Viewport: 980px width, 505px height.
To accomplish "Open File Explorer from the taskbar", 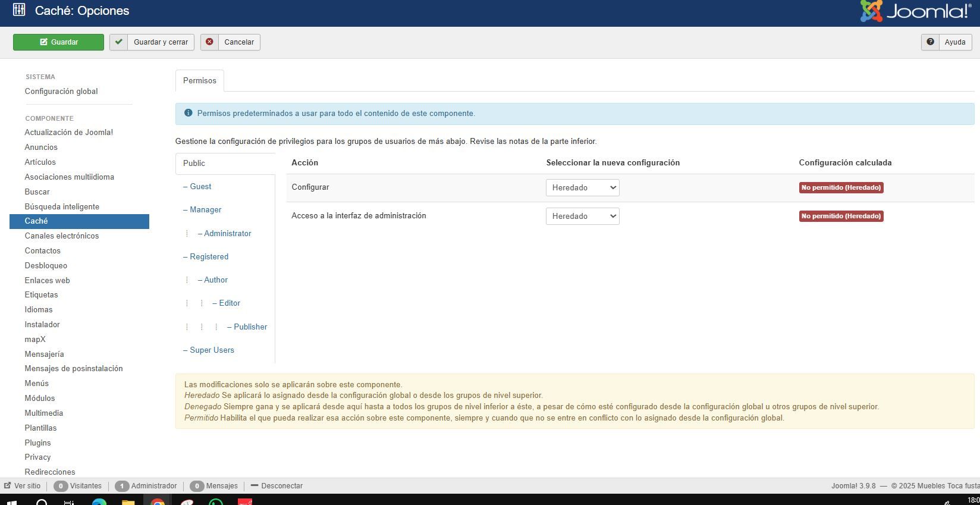I will [x=128, y=501].
